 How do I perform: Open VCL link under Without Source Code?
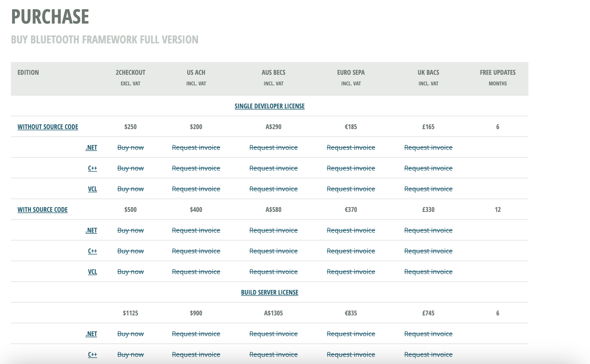coord(92,189)
